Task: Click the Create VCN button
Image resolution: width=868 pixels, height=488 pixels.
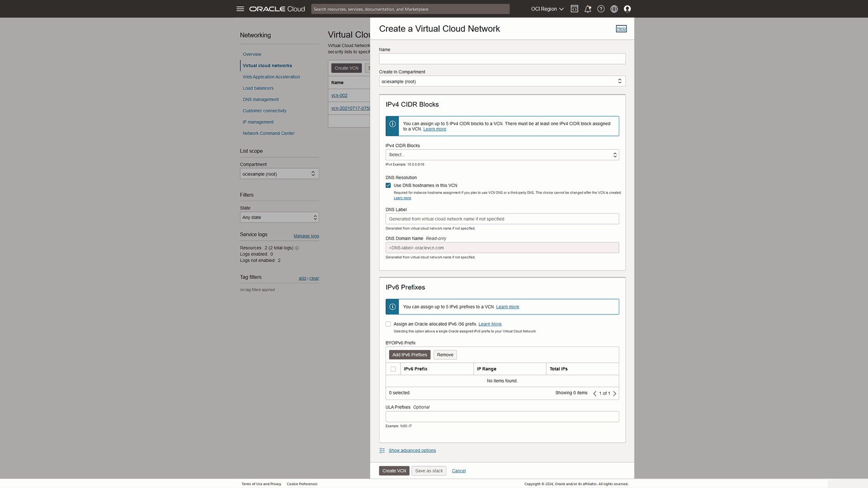Action: point(394,470)
